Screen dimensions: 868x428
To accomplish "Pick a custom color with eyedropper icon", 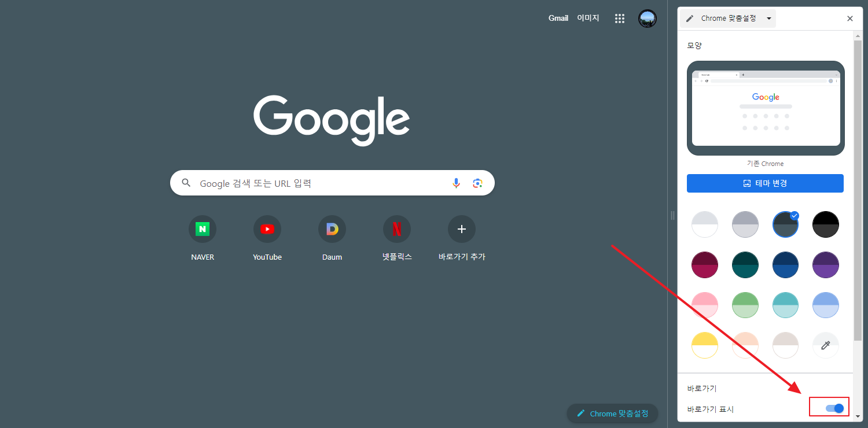I will (x=826, y=345).
